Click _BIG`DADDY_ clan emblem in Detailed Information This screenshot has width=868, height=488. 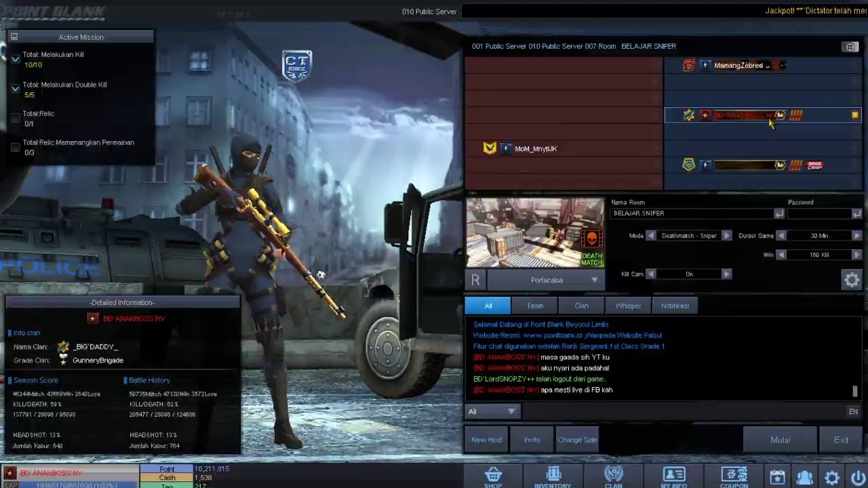(64, 347)
